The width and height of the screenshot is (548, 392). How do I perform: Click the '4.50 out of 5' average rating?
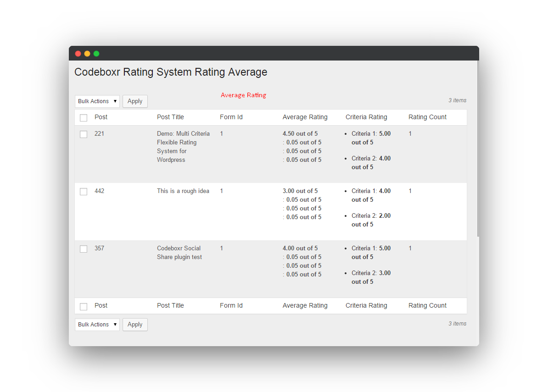tap(300, 134)
